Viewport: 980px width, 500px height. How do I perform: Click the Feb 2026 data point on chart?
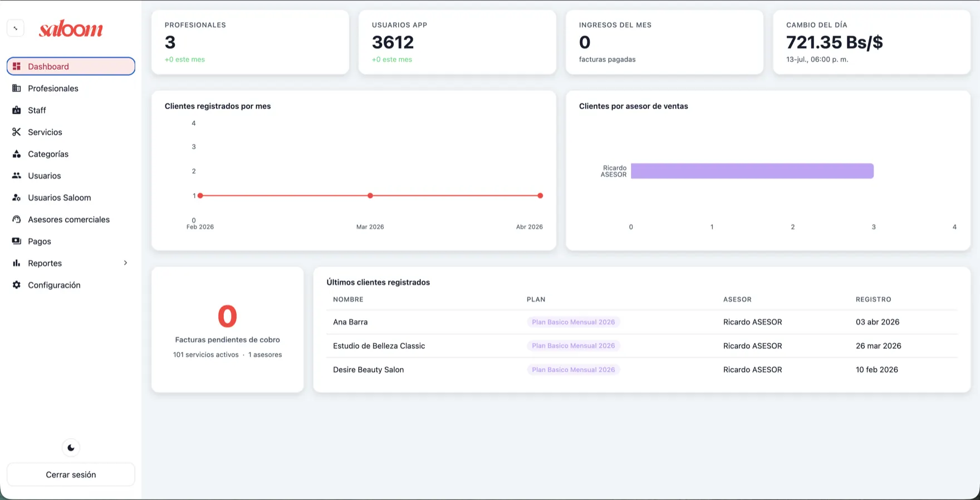tap(200, 195)
